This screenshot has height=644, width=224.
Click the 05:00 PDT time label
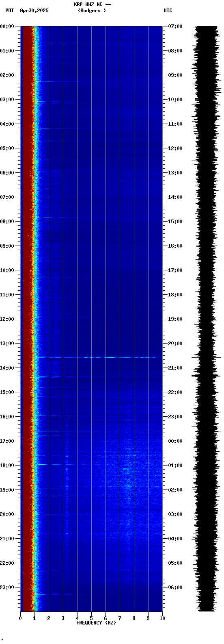[x=7, y=148]
